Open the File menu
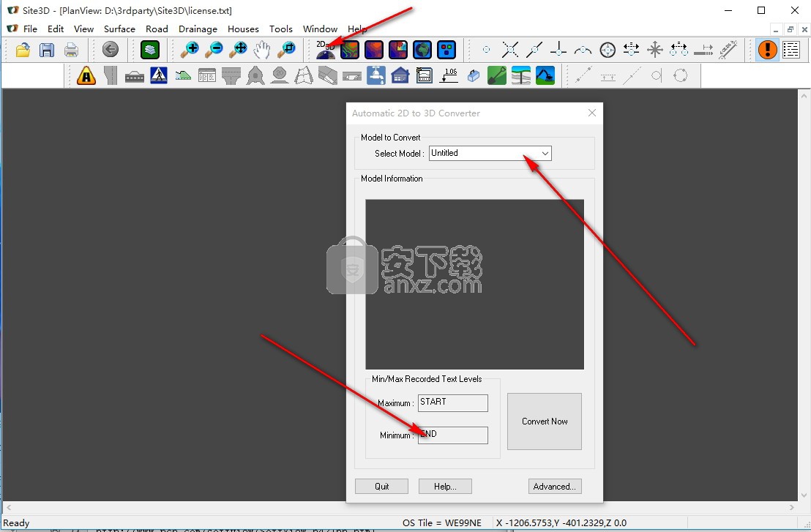This screenshot has height=532, width=811. tap(30, 29)
